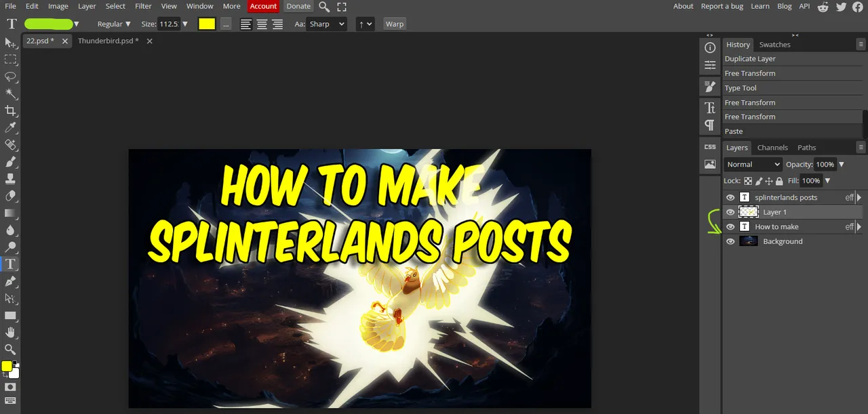
Task: Click the font Size input field
Action: click(x=169, y=24)
